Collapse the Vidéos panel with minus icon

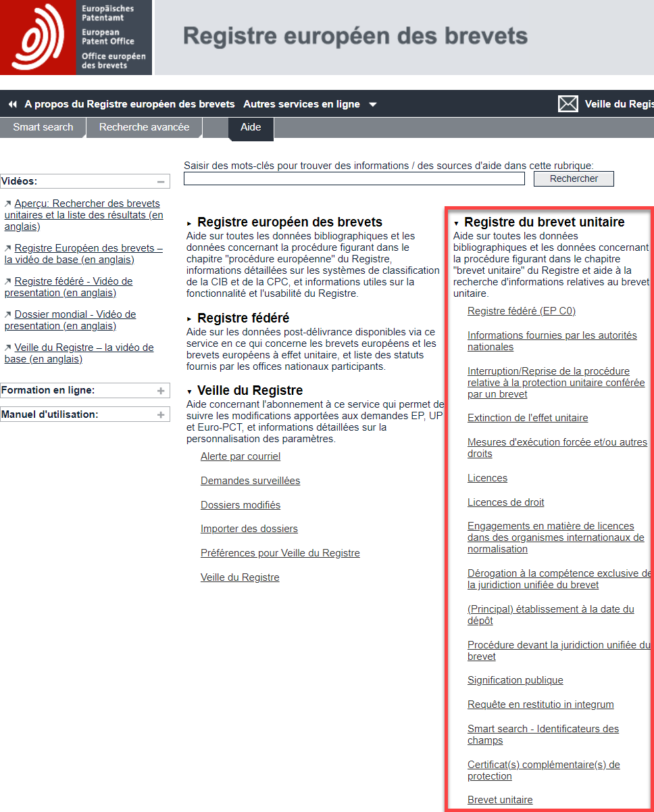161,181
